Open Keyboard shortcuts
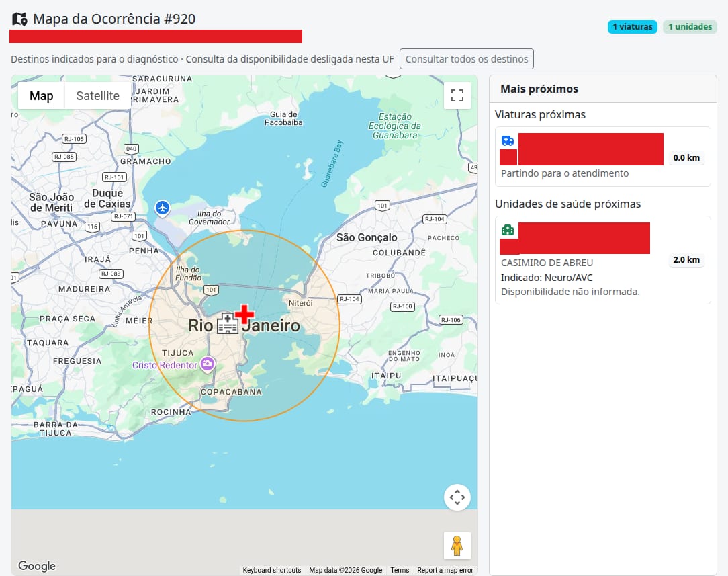 (271, 570)
